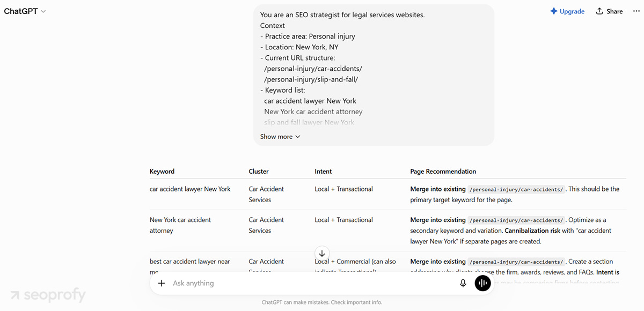Click the seoprofy watermark logo
644x311 pixels.
coord(48,295)
